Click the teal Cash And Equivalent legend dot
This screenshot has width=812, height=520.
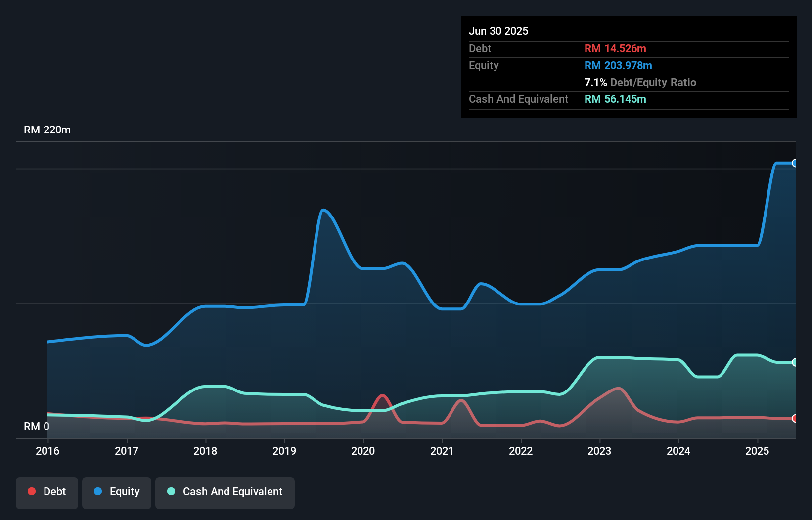pyautogui.click(x=171, y=491)
